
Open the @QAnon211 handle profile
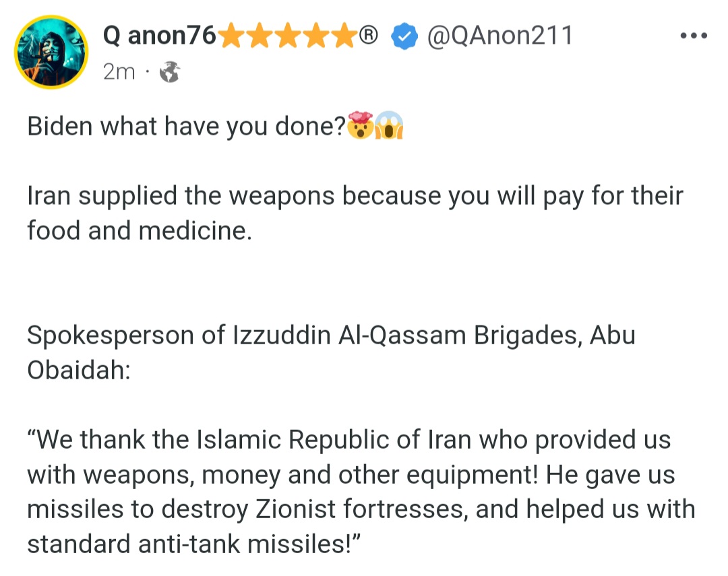click(500, 36)
